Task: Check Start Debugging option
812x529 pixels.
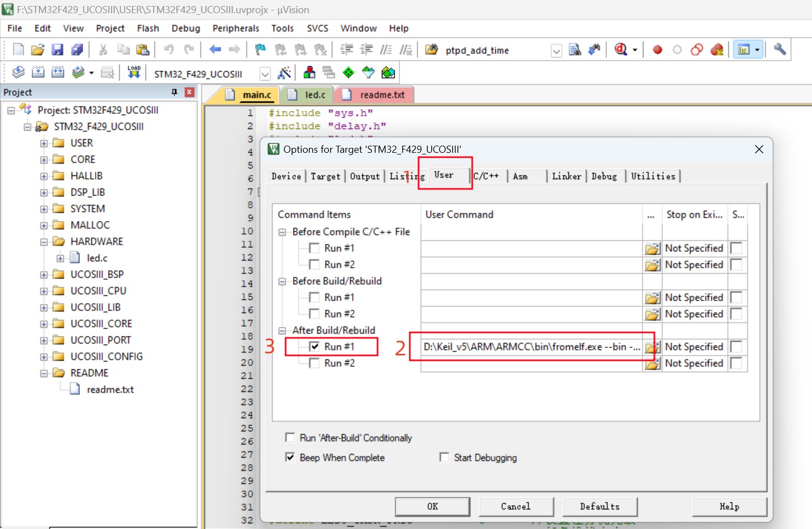Action: (444, 457)
